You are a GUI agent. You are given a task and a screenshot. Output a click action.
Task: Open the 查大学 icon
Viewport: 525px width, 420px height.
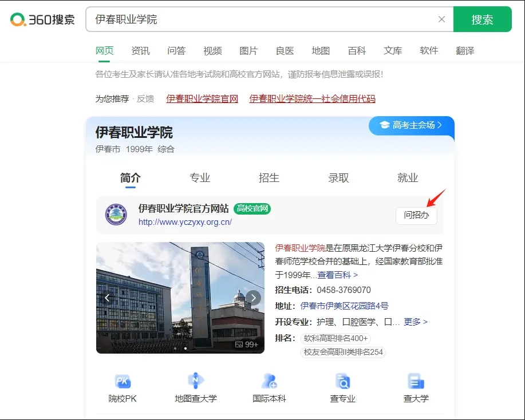(x=416, y=382)
